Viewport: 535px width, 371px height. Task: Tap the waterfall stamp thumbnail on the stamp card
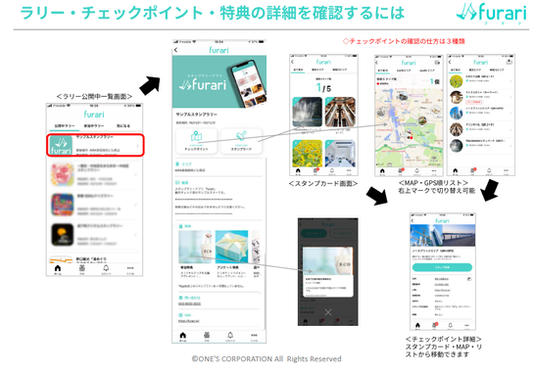click(x=307, y=112)
